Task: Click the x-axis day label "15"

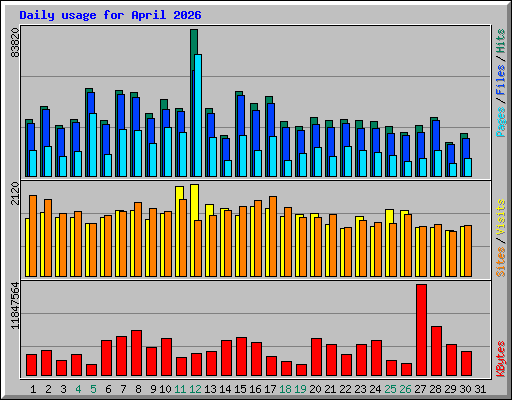Action: [x=240, y=389]
